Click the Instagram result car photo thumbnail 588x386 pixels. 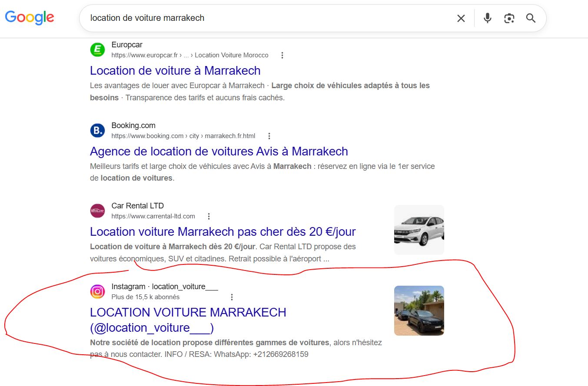pyautogui.click(x=419, y=310)
